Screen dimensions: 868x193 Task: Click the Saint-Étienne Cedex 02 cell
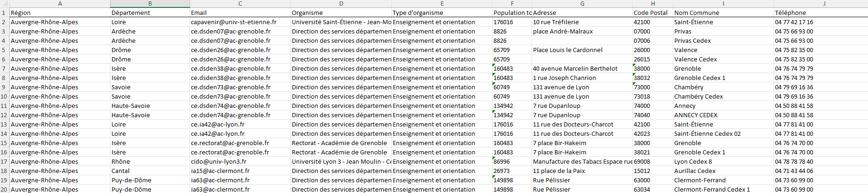click(x=723, y=133)
